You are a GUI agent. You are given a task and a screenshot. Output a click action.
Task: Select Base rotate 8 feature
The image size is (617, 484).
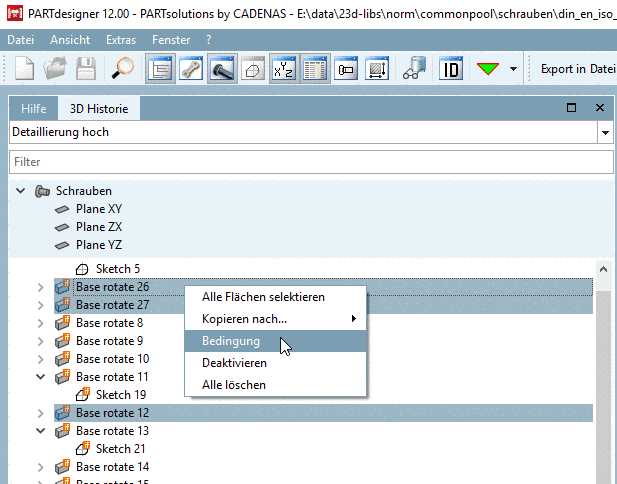(x=109, y=323)
